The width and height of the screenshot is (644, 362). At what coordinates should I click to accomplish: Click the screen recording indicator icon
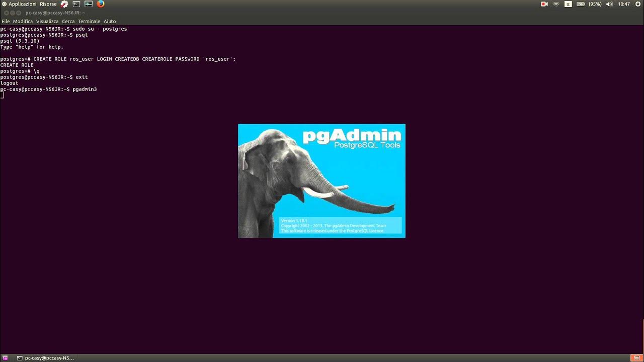tap(544, 4)
